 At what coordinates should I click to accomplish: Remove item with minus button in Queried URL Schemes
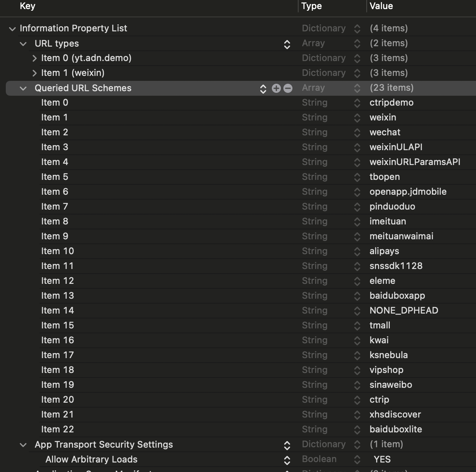(288, 88)
